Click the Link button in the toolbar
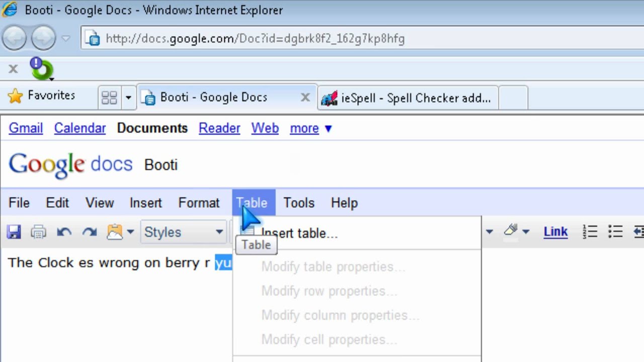 pos(555,232)
